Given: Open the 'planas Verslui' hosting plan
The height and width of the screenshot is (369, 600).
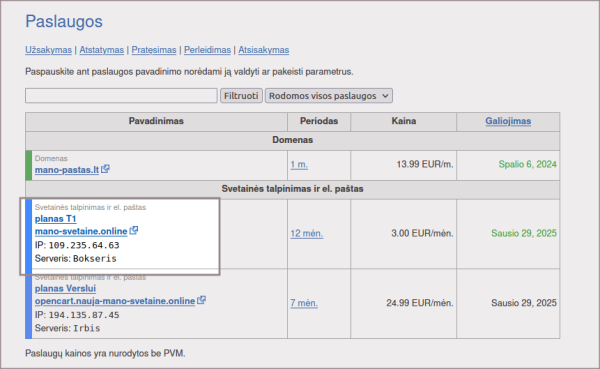Looking at the screenshot, I should [65, 289].
